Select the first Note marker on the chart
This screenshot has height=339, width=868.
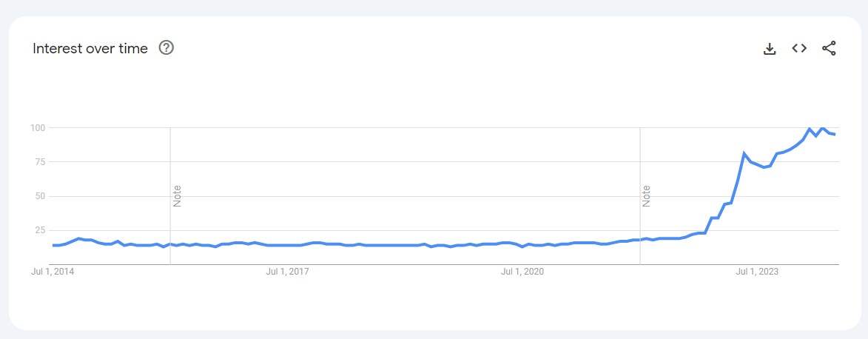pos(177,196)
